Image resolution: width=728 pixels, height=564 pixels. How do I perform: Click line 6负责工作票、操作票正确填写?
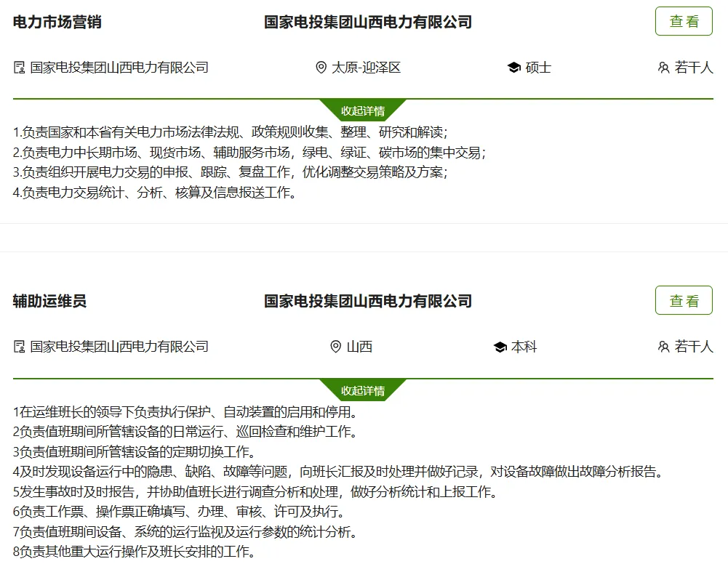click(x=179, y=512)
